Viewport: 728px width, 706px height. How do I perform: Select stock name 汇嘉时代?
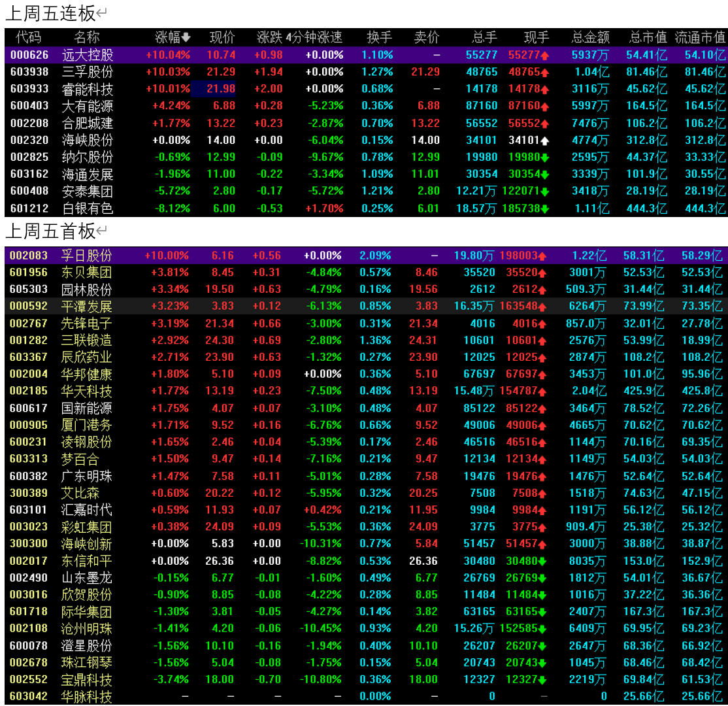(86, 510)
